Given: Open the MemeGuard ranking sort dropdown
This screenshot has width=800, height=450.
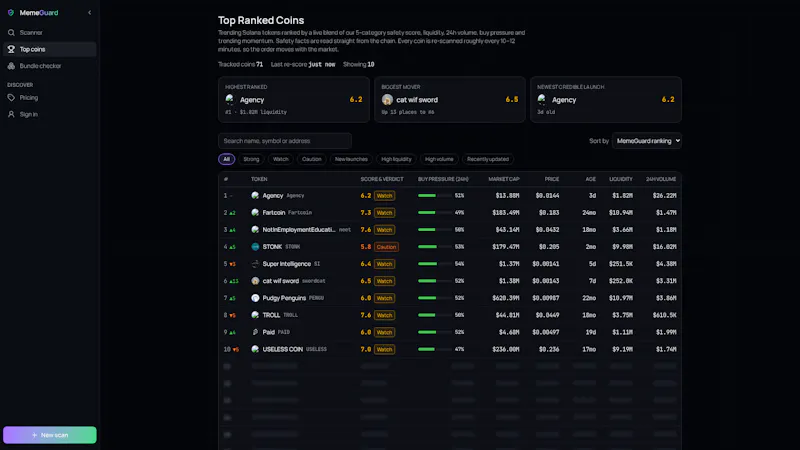Looking at the screenshot, I should pyautogui.click(x=647, y=141).
